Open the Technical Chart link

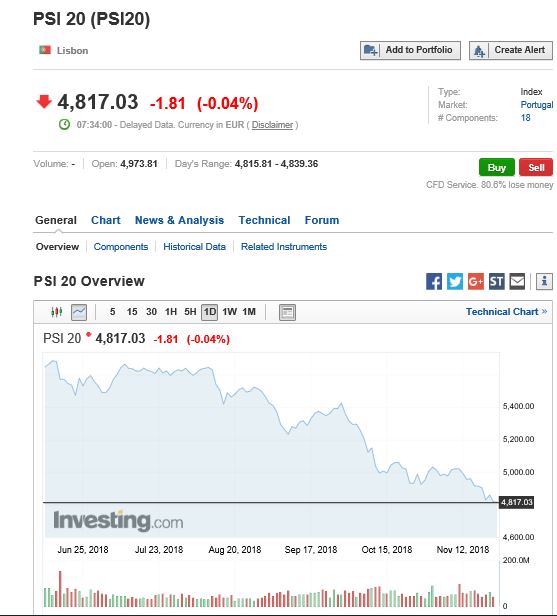506,312
